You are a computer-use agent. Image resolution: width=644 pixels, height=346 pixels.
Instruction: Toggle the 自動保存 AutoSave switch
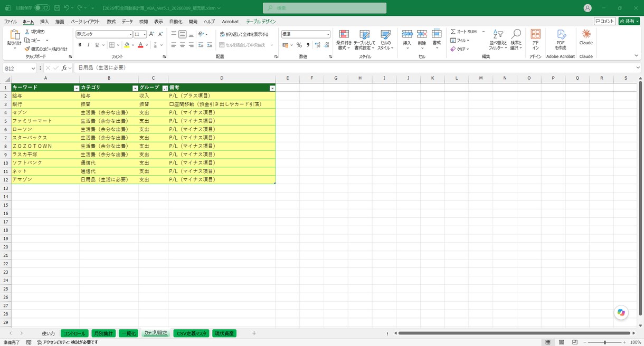click(42, 8)
